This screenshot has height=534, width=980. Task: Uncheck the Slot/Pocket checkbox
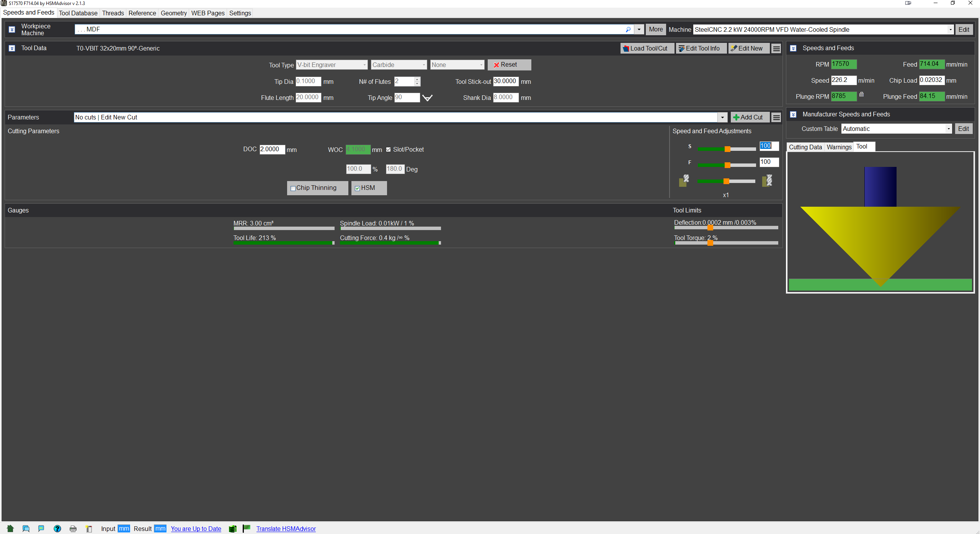coord(389,150)
